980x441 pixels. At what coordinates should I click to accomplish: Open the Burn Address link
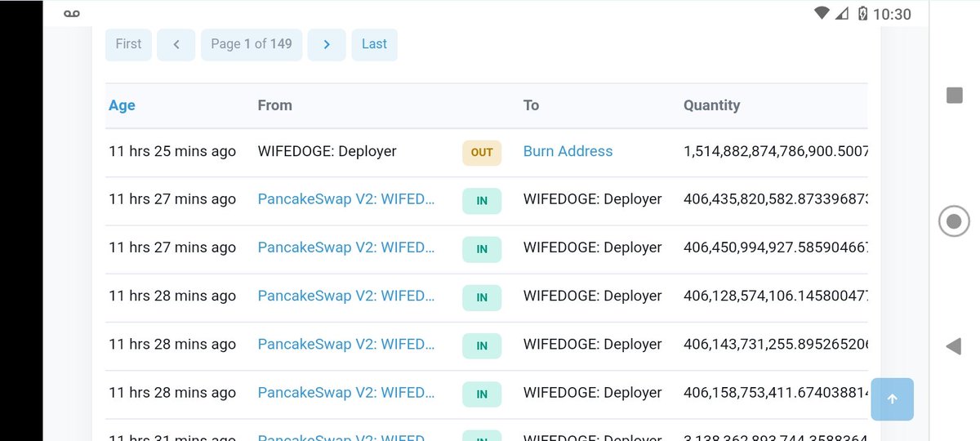pyautogui.click(x=568, y=151)
